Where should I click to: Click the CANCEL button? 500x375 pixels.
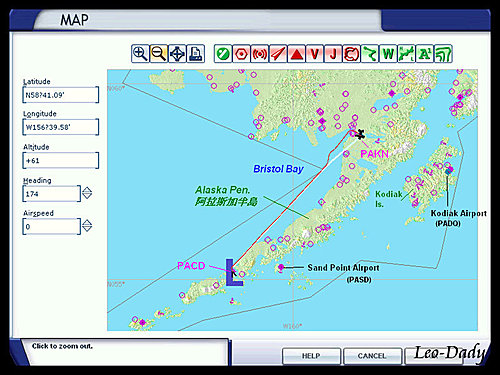coord(372,356)
